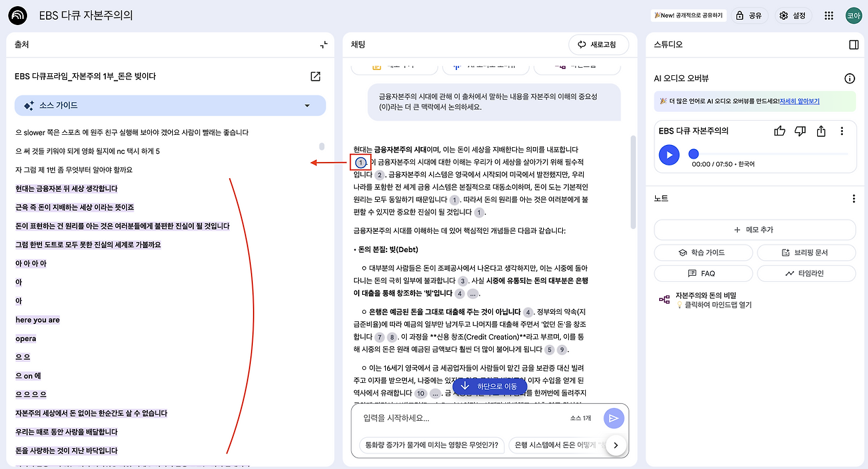
Task: Open the 코아 account avatar menu
Action: [853, 14]
